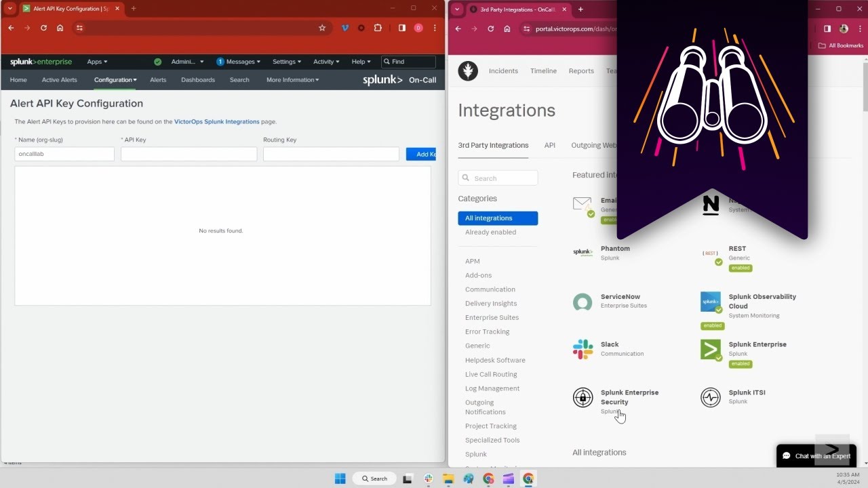
Task: Click the Windows Start button
Action: [340, 479]
